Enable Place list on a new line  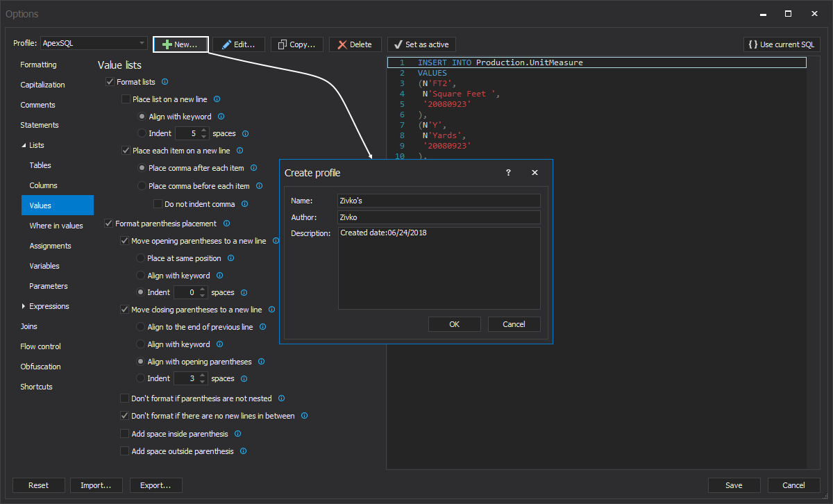click(x=126, y=99)
